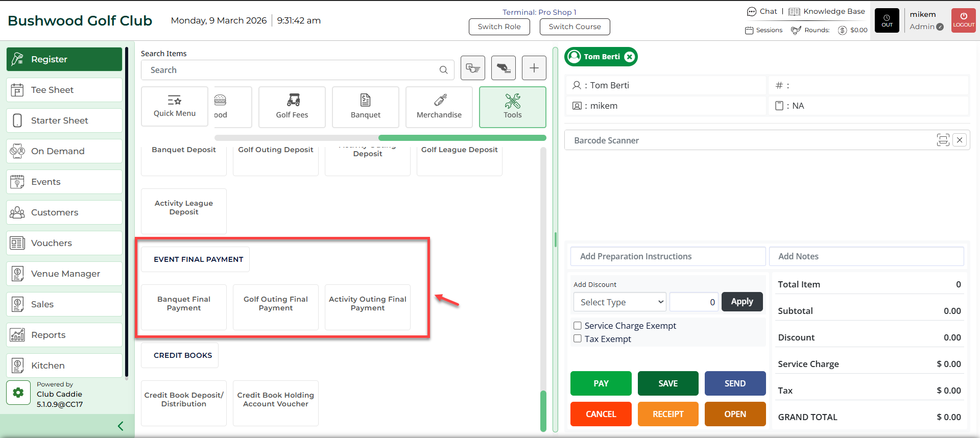Click the barcode scanner icon

942,140
